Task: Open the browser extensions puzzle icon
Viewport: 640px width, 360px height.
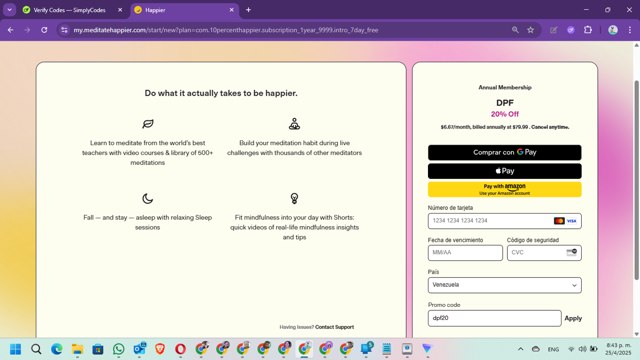Action: 588,30
